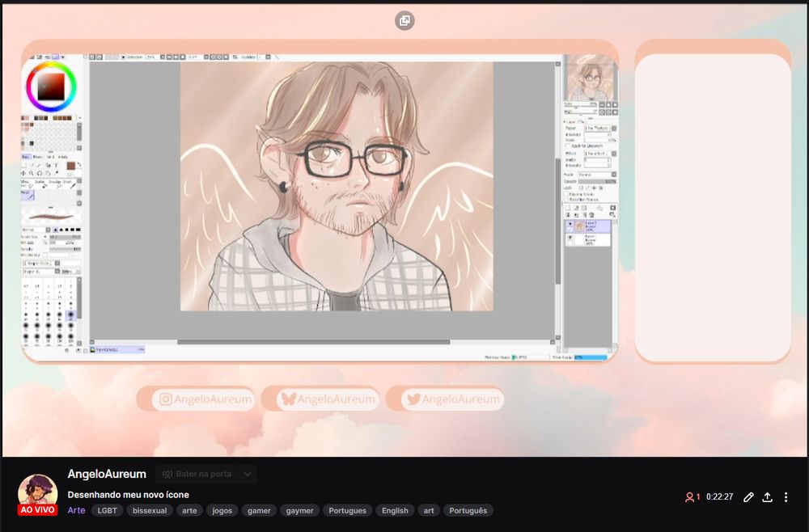Select the NewCanvas1 document tab
809x532 pixels.
117,349
